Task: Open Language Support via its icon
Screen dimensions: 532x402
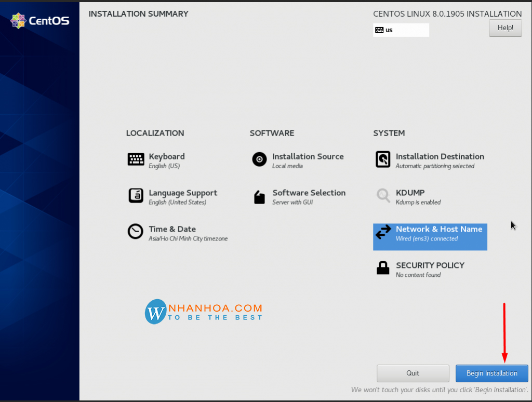Action: (x=136, y=196)
